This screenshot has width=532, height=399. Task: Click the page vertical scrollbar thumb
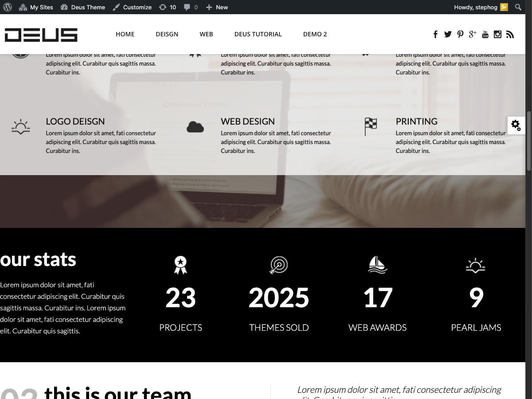click(x=528, y=140)
